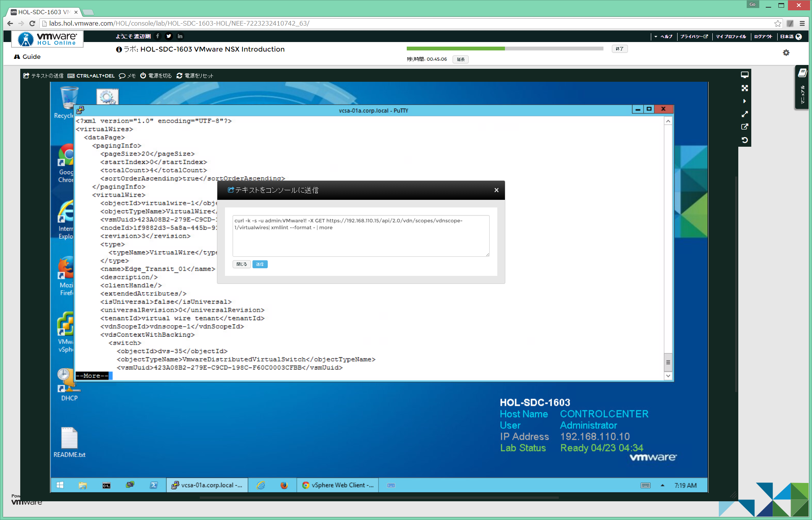
Task: Click the PuTTY window system menu icon
Action: (80, 110)
